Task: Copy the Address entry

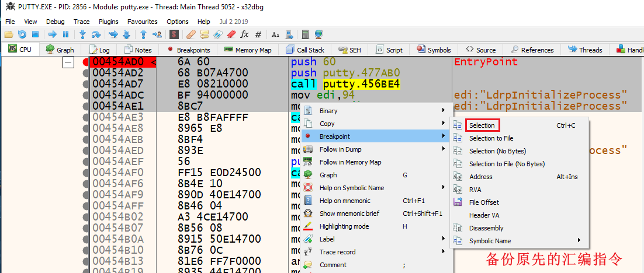Action: [x=519, y=177]
